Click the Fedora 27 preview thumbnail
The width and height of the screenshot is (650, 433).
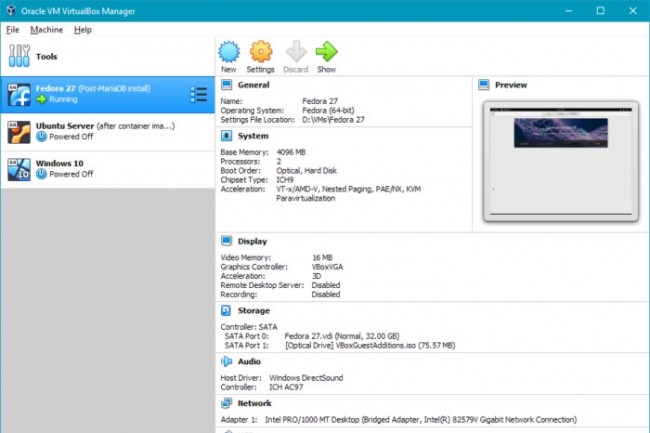(560, 160)
